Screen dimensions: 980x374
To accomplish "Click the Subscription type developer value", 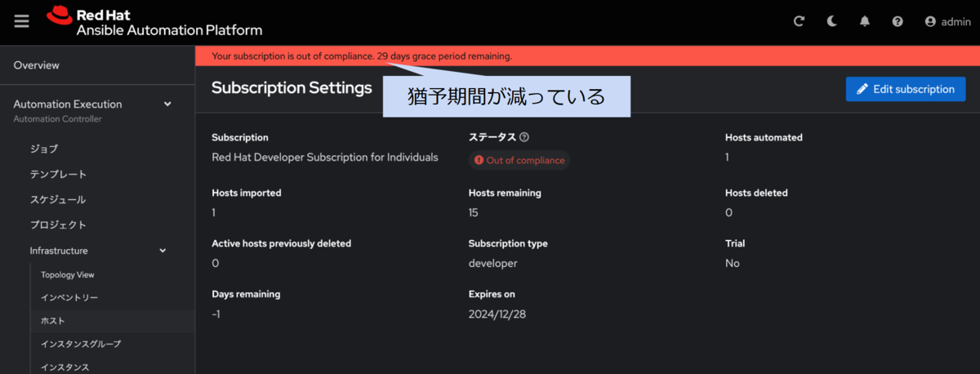I will (493, 263).
